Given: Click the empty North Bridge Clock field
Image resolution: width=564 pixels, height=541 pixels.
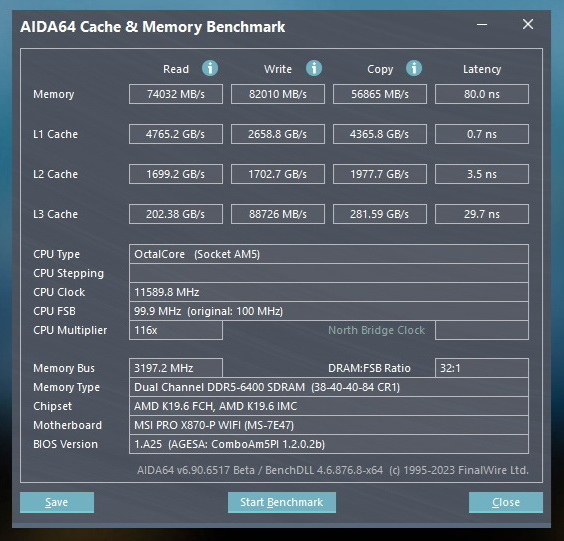Looking at the screenshot, I should [x=482, y=330].
